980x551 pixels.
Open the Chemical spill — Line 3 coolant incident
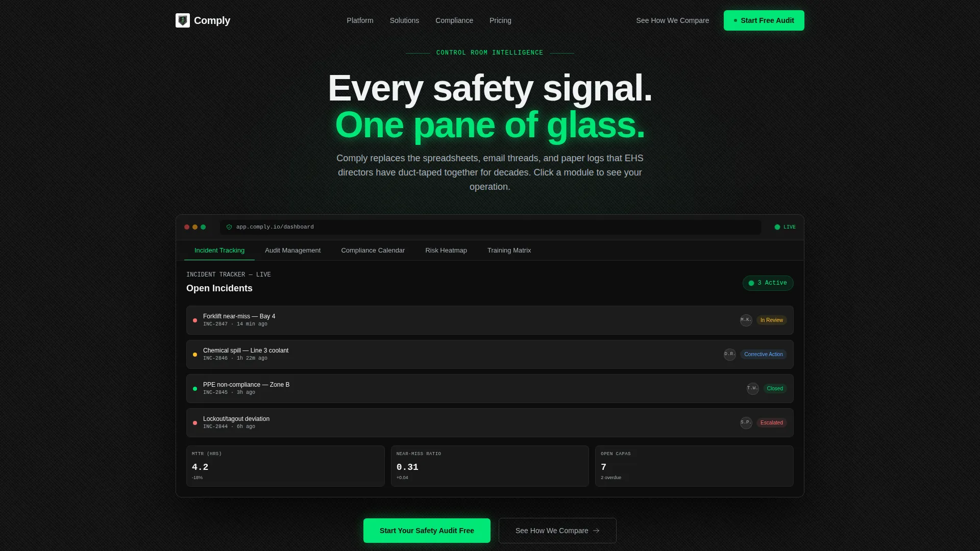(x=489, y=354)
